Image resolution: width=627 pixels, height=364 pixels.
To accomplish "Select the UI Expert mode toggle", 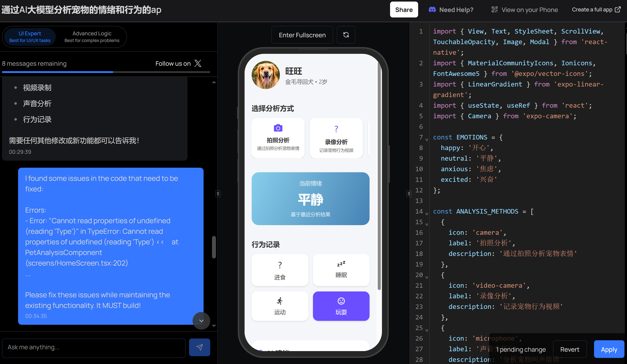I will point(30,36).
